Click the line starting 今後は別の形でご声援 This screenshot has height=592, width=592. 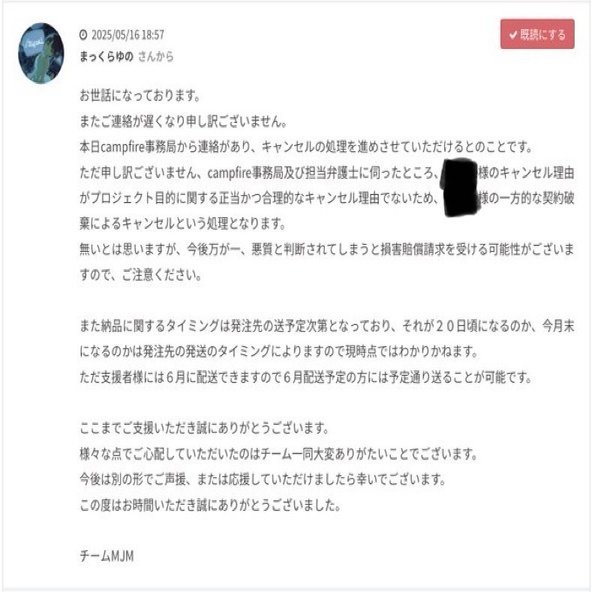pyautogui.click(x=263, y=480)
